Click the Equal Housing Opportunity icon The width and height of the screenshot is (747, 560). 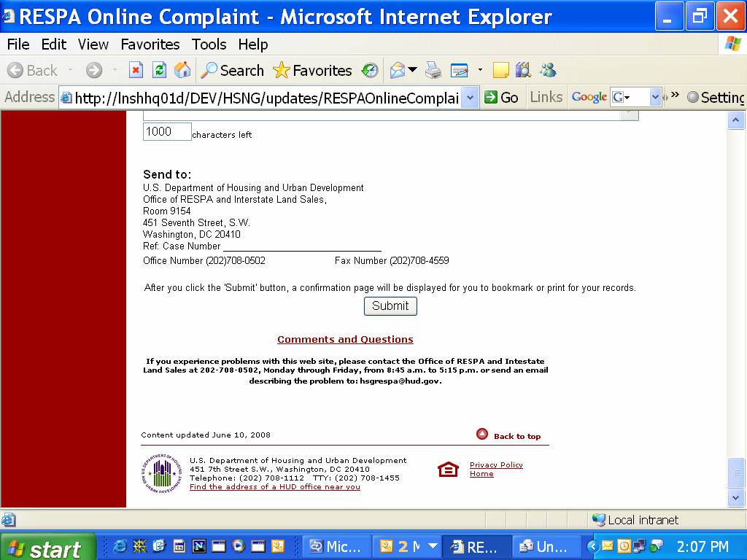[449, 470]
